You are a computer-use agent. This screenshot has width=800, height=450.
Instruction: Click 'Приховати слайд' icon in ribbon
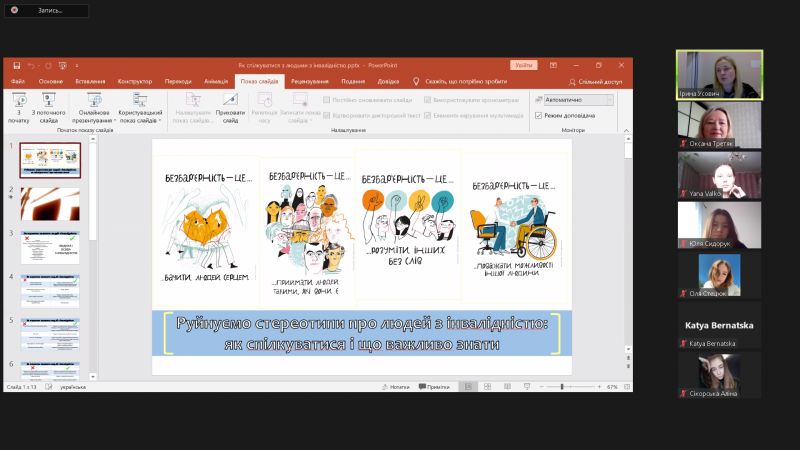[229, 104]
